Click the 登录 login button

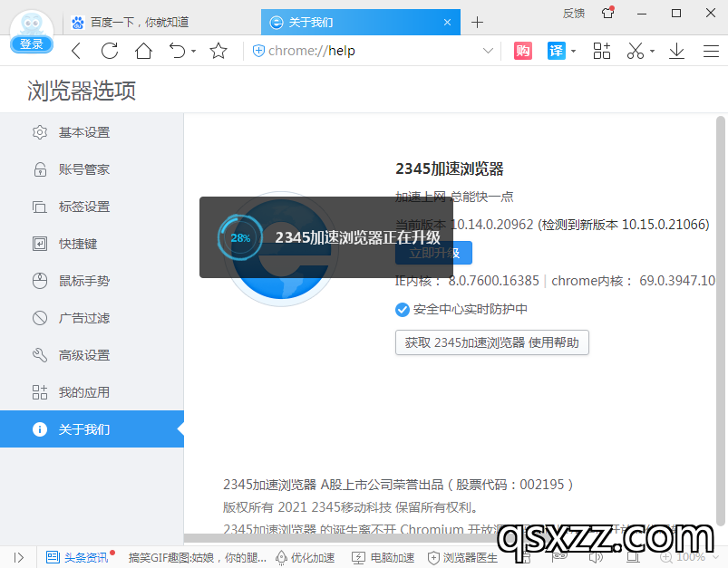pos(32,44)
